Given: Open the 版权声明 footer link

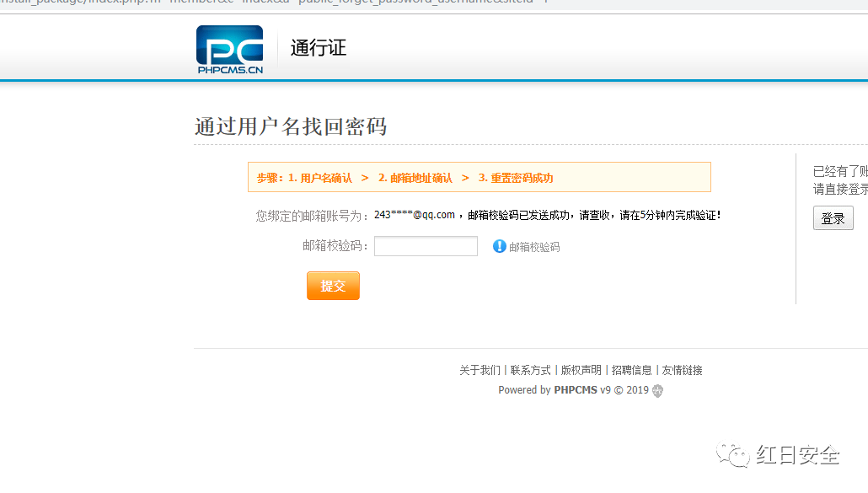Looking at the screenshot, I should 581,370.
